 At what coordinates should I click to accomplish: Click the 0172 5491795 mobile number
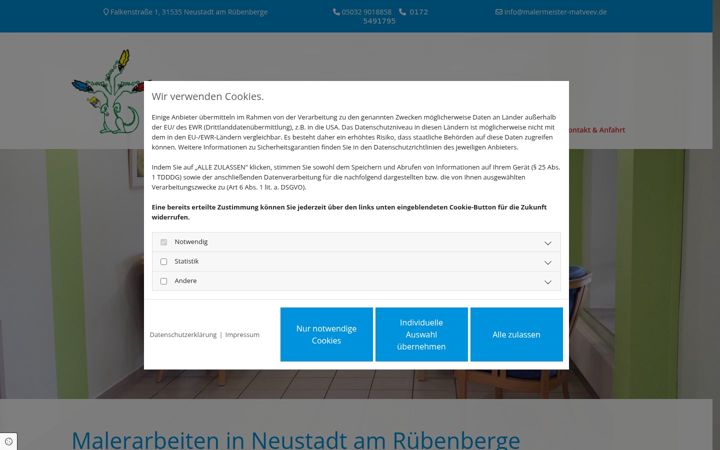tap(395, 17)
